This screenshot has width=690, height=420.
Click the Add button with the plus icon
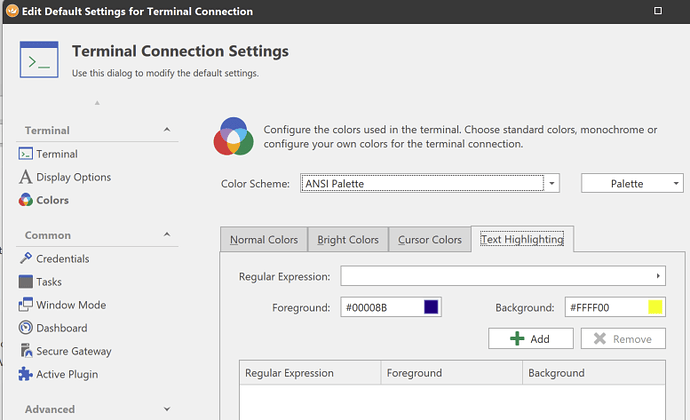(530, 339)
